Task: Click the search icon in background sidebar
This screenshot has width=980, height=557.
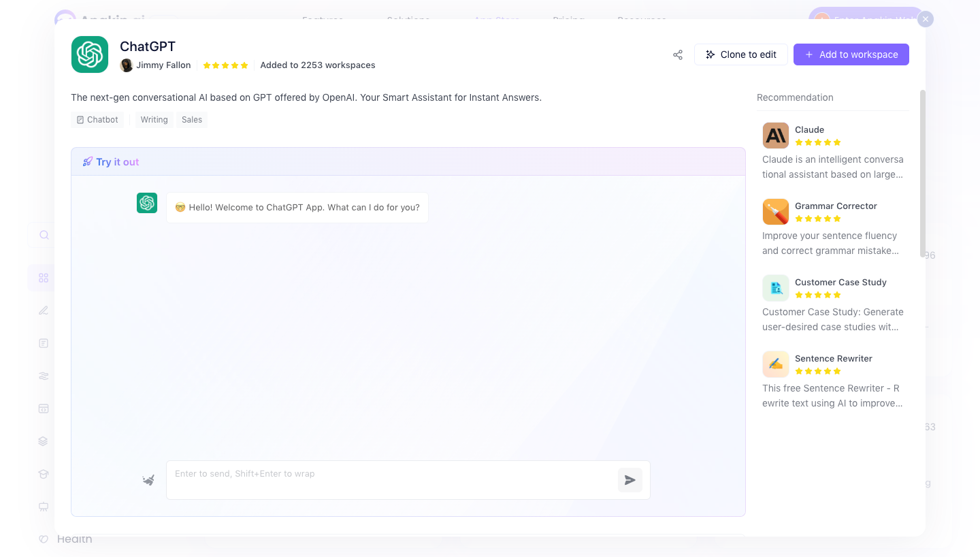Action: click(x=44, y=235)
